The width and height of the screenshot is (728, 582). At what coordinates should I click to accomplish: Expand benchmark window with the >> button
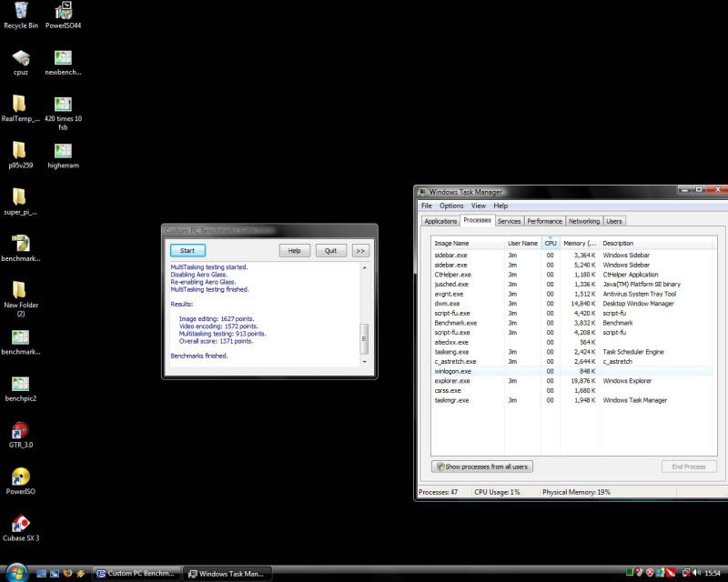click(x=359, y=250)
